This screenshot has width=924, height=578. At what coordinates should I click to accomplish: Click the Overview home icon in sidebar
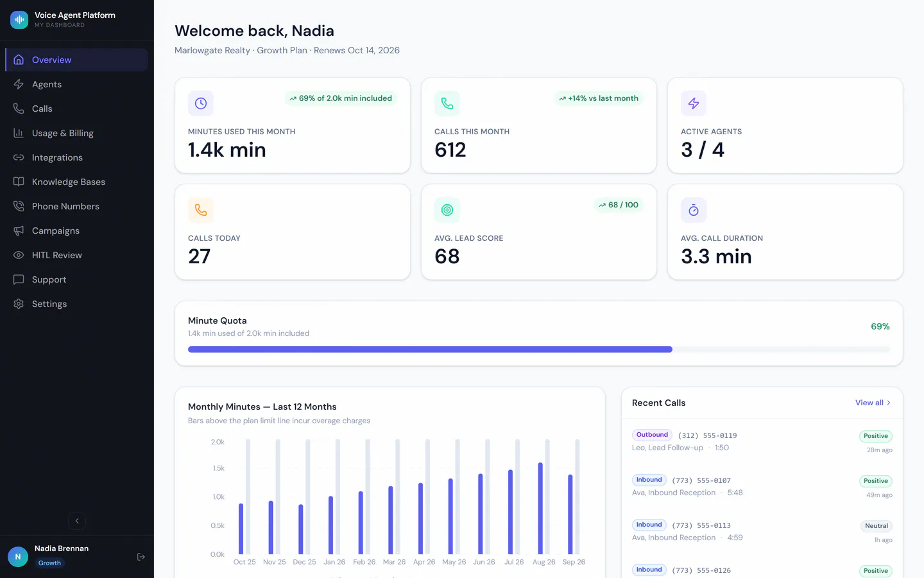pyautogui.click(x=19, y=60)
